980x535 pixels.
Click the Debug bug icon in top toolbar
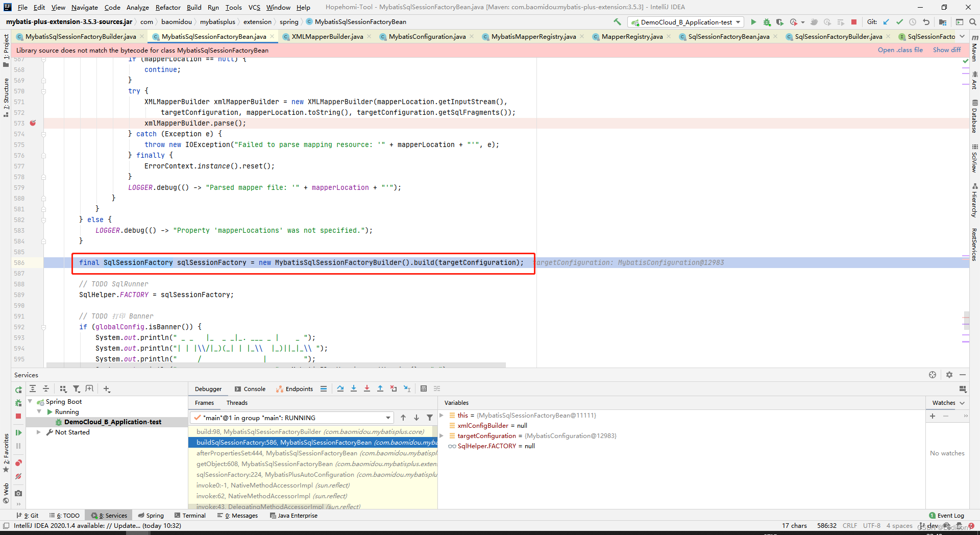pos(767,22)
